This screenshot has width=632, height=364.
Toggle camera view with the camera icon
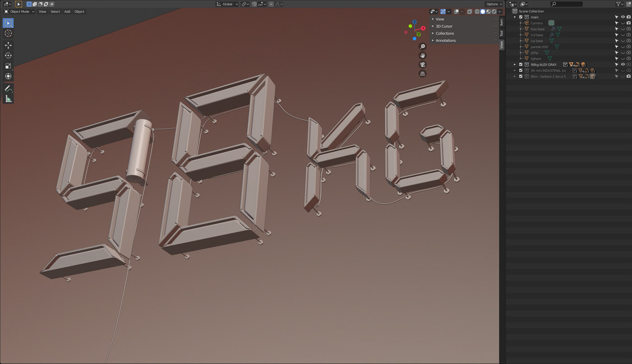pos(423,65)
